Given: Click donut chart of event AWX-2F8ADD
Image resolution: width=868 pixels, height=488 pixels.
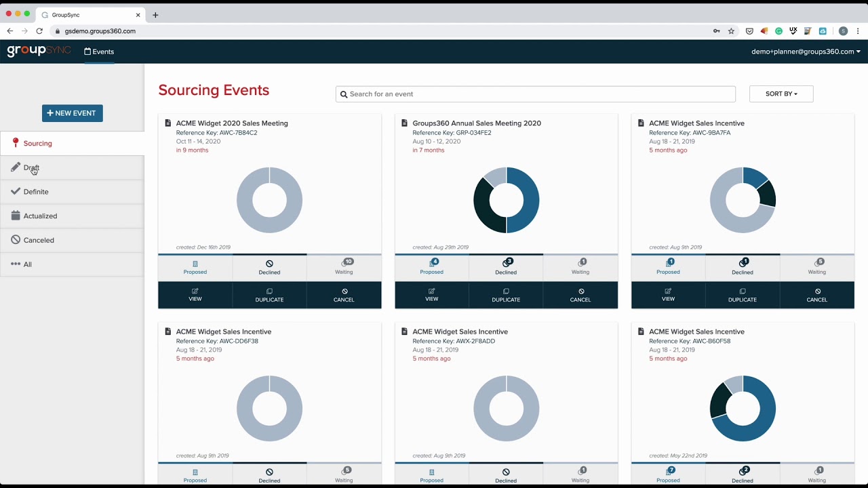Looking at the screenshot, I should click(507, 409).
